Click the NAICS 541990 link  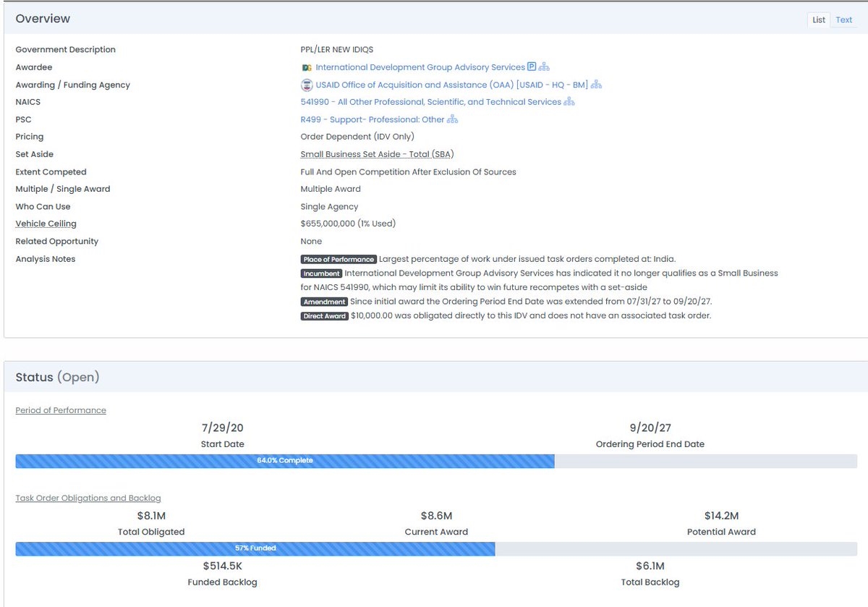(430, 102)
